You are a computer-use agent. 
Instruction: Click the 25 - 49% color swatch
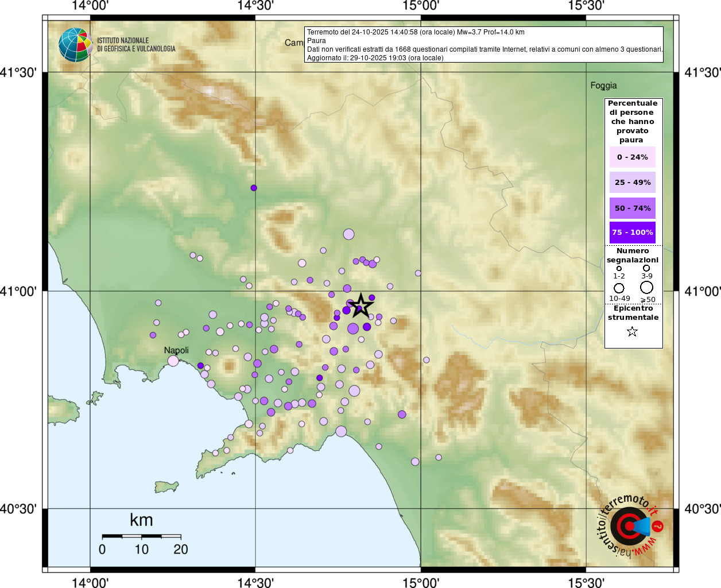coord(633,182)
